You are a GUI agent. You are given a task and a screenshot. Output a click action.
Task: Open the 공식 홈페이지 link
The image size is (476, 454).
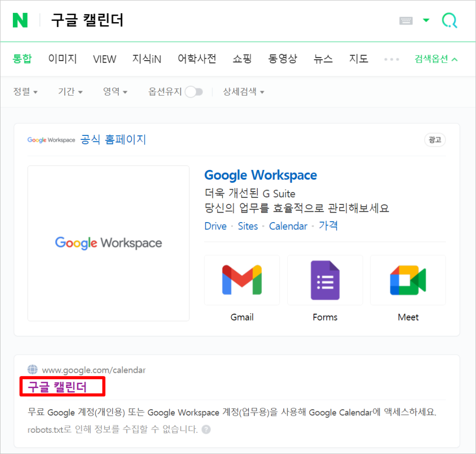(113, 139)
